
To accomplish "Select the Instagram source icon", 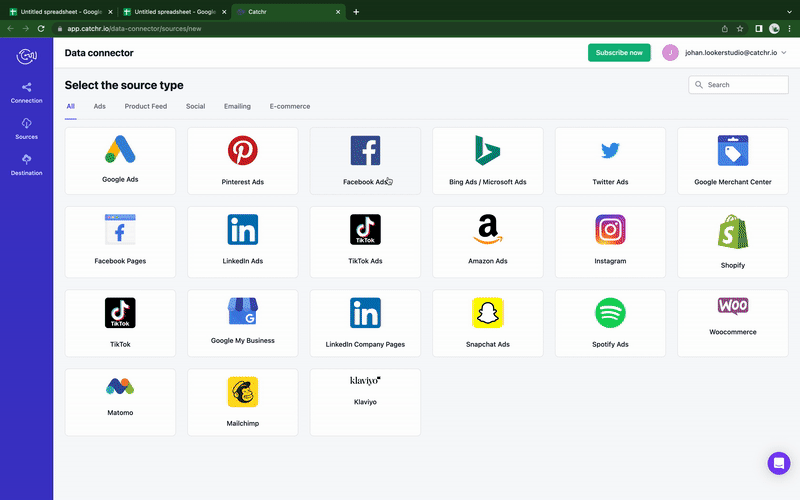I will [x=610, y=230].
